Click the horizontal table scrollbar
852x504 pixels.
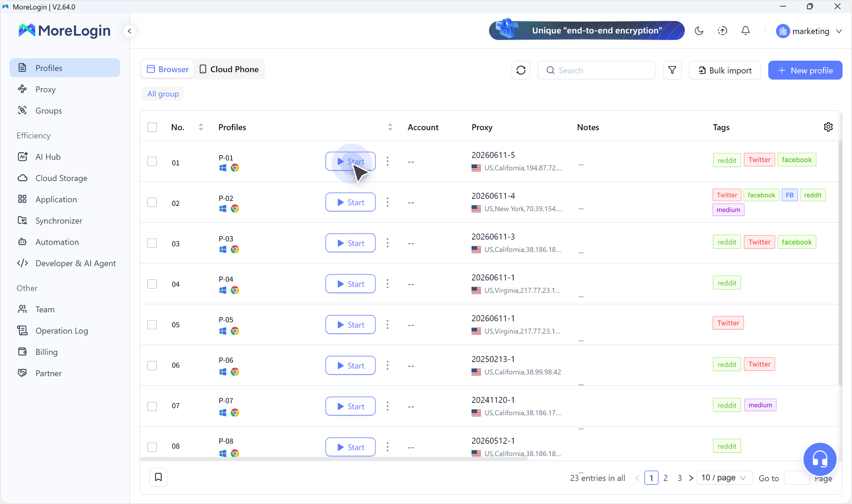coord(334,459)
